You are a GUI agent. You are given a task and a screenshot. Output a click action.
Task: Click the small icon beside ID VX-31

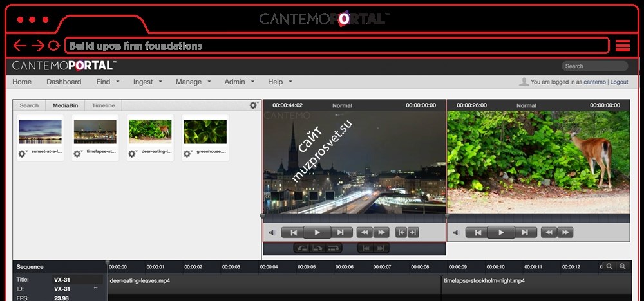[96, 288]
